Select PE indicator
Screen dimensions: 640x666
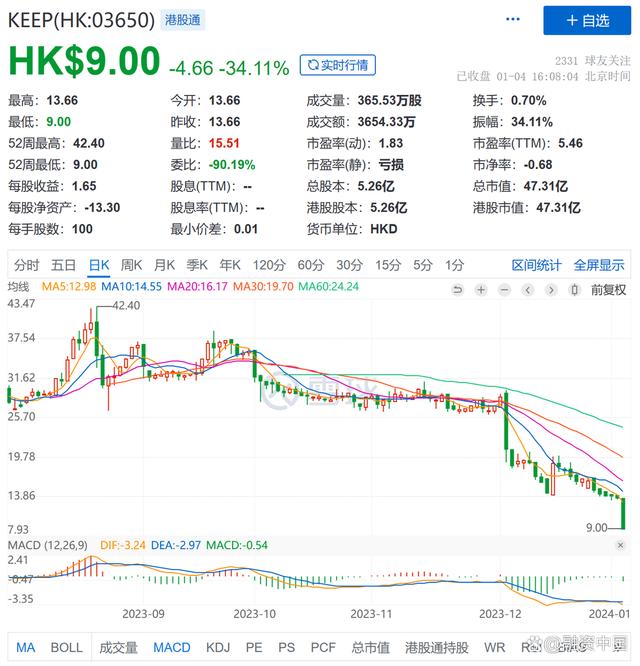[x=254, y=647]
